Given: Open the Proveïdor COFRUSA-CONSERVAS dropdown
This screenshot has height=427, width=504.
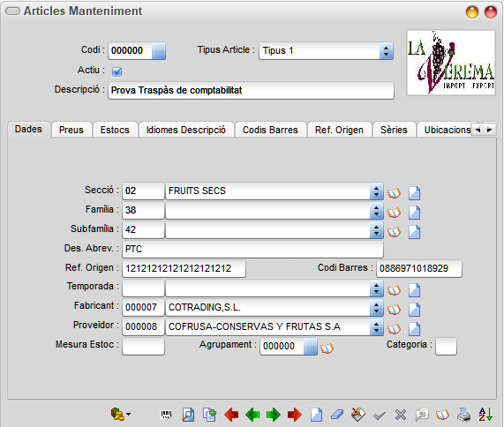Looking at the screenshot, I should pos(376,327).
